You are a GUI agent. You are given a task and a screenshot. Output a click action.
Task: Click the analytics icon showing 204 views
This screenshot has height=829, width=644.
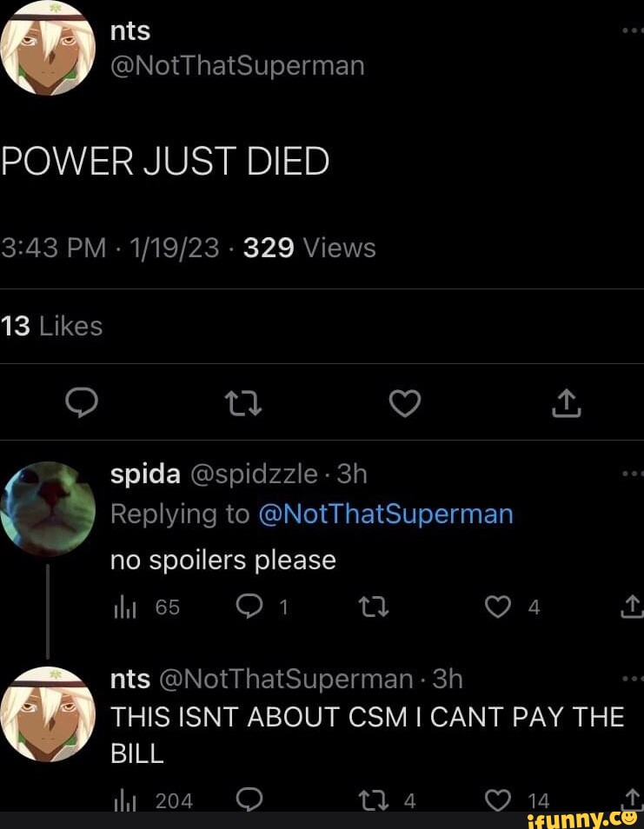pos(126,799)
